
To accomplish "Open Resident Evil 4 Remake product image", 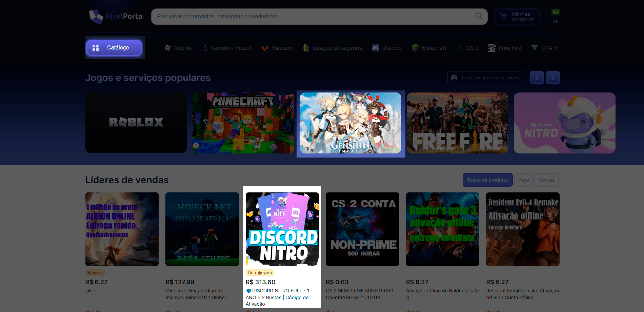I will (x=523, y=229).
